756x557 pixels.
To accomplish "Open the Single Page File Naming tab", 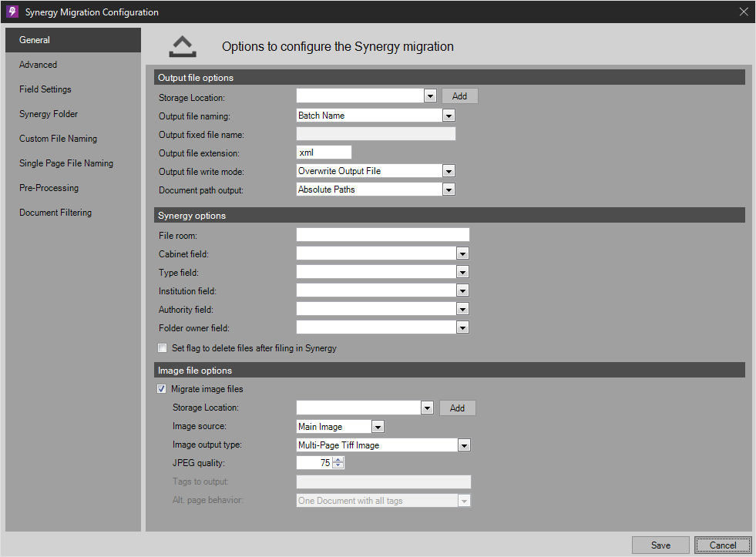I will pyautogui.click(x=73, y=163).
